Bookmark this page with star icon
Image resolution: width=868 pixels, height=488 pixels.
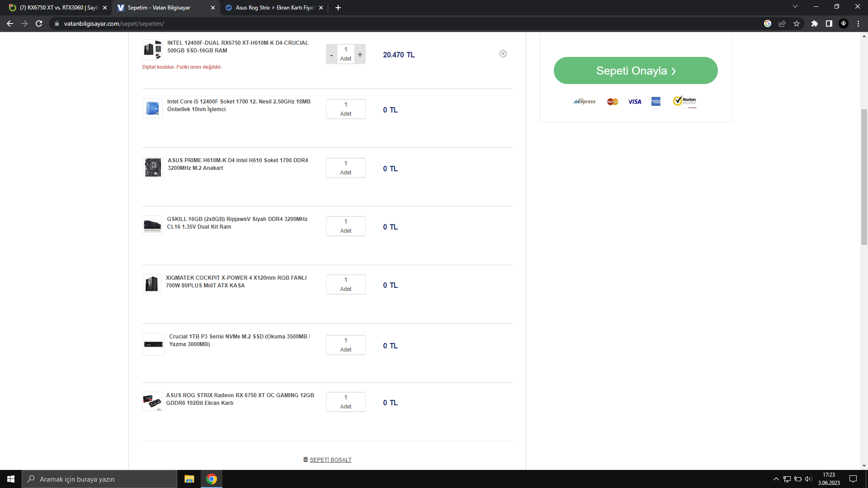(797, 23)
